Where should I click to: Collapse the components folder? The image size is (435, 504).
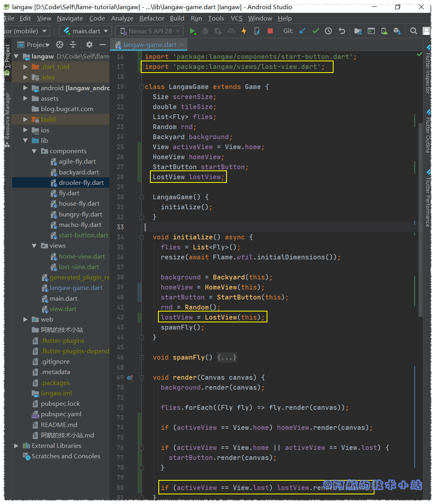[x=34, y=151]
